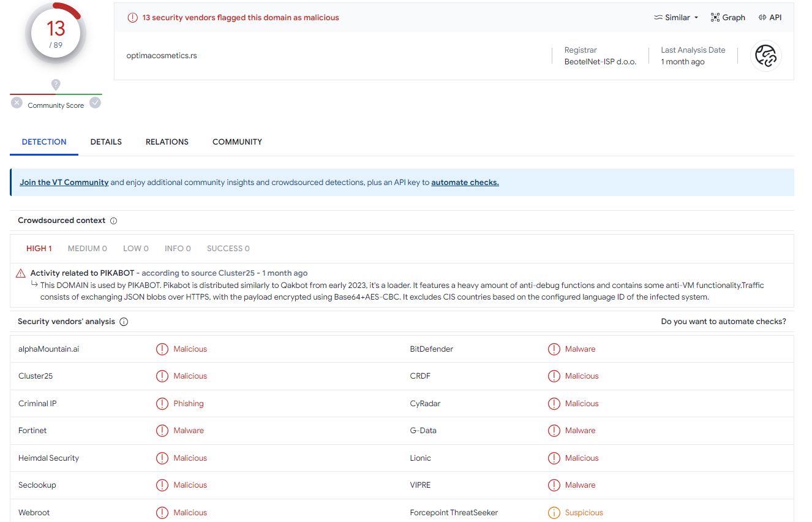812x522 pixels.
Task: Click the API button label
Action: click(x=776, y=18)
